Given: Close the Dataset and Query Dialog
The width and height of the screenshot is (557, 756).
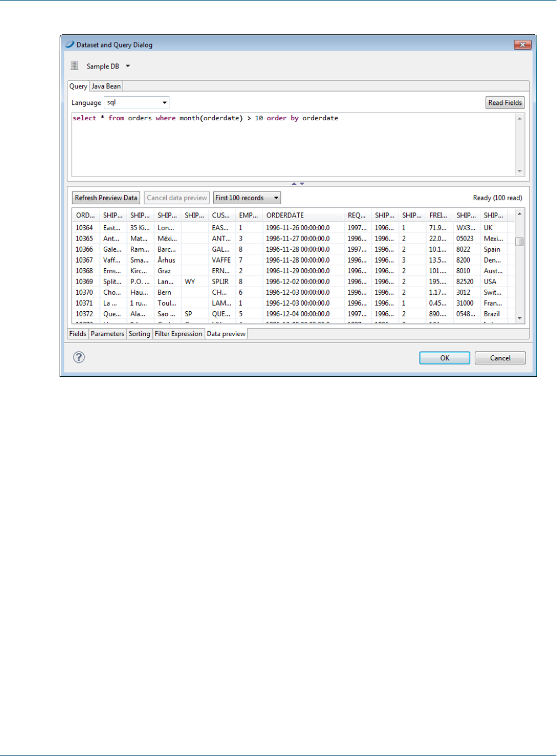Looking at the screenshot, I should 522,45.
